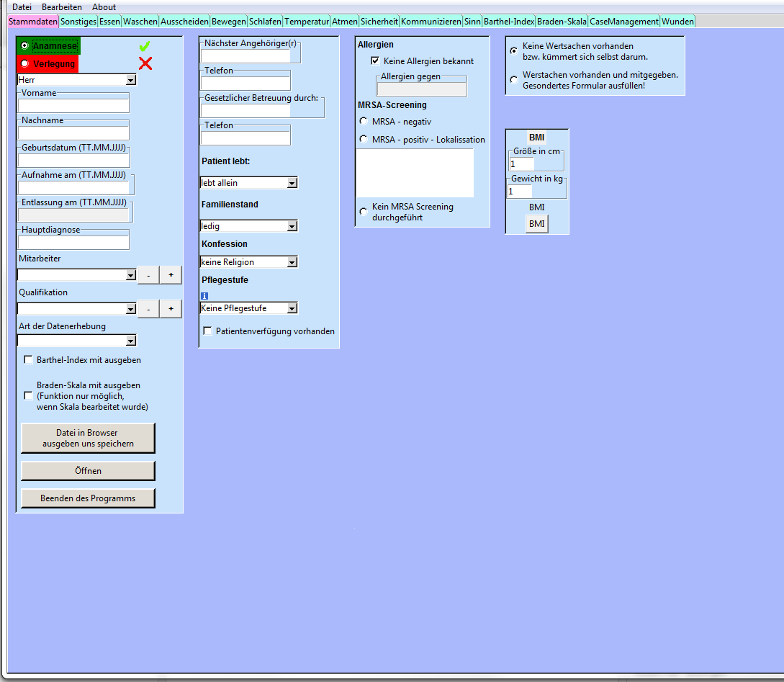Click Gesetzlicher Betreuung durch field
Viewport: 784px width, 682px height.
pos(245,110)
